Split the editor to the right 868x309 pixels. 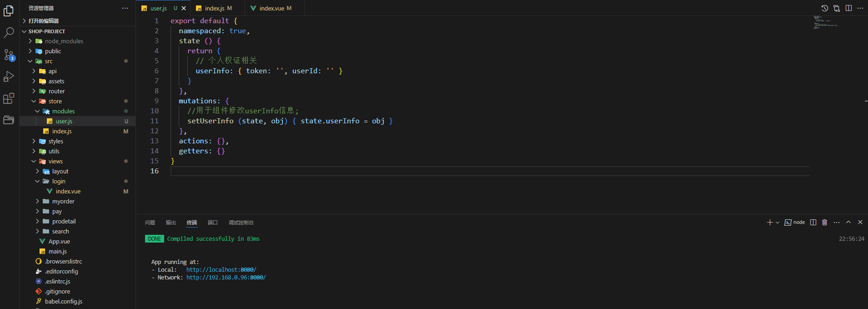tap(848, 8)
